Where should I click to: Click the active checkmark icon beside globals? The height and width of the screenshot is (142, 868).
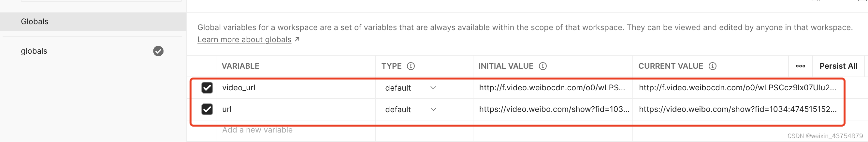pos(158,51)
